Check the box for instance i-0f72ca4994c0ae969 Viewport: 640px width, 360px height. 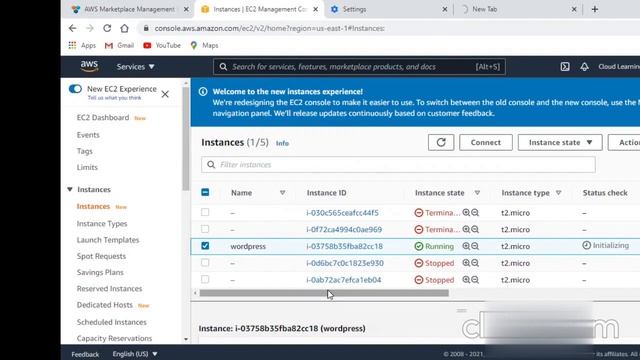(205, 229)
